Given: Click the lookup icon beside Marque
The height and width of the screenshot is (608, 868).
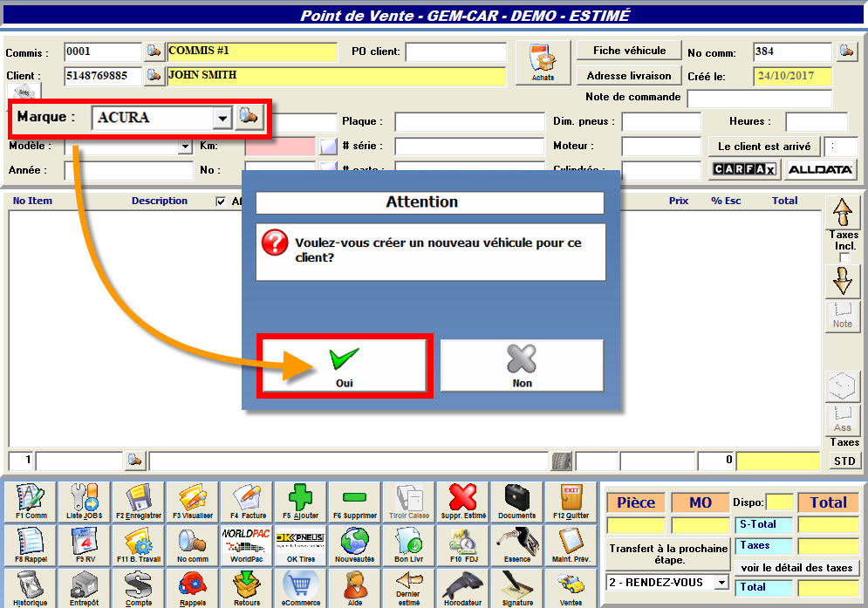Looking at the screenshot, I should tap(249, 118).
